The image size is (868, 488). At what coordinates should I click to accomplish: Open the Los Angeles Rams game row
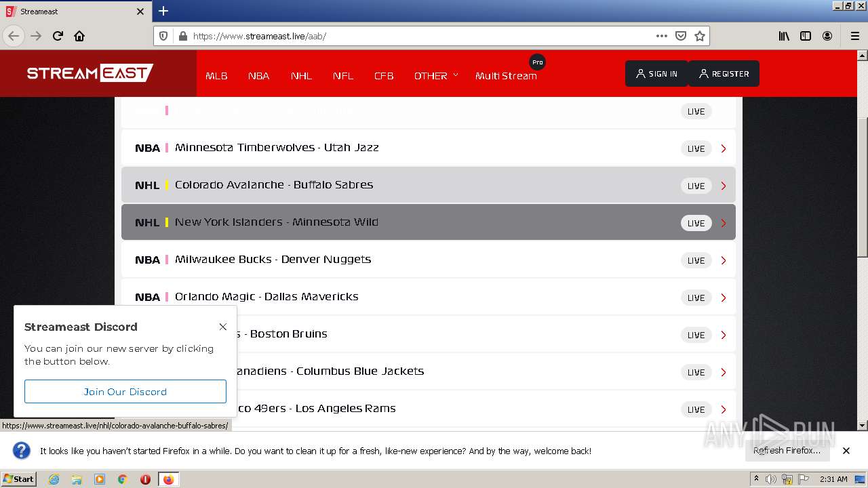click(429, 409)
